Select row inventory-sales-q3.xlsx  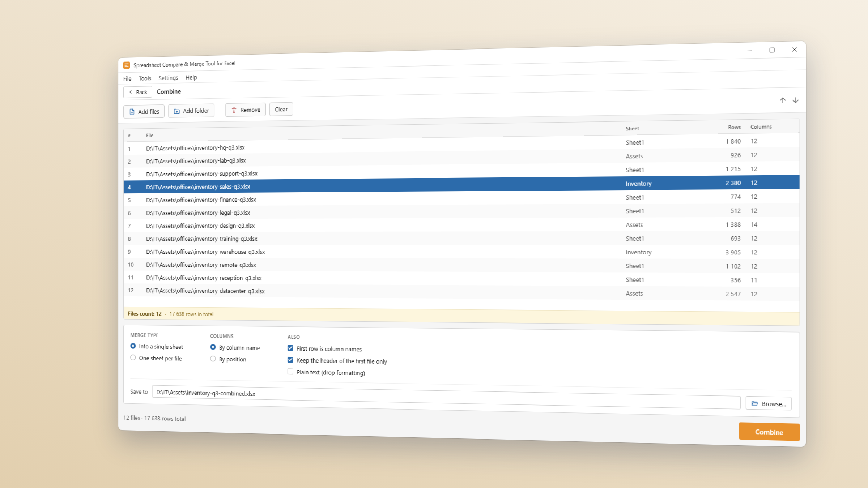pos(461,185)
